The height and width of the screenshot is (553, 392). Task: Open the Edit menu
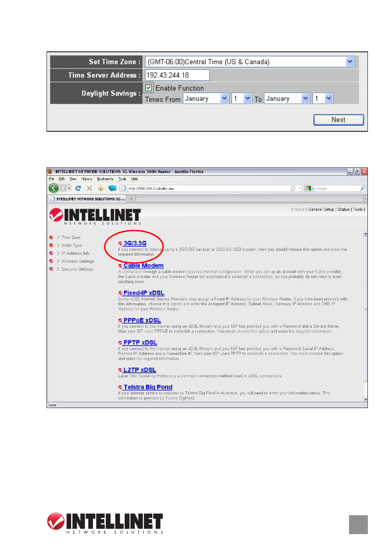[x=62, y=179]
